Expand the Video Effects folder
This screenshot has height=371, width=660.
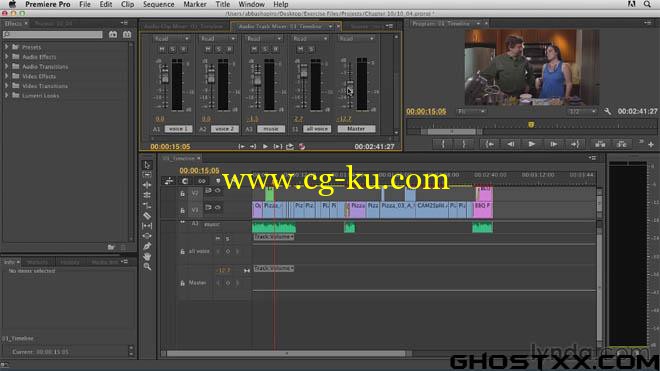[x=6, y=76]
